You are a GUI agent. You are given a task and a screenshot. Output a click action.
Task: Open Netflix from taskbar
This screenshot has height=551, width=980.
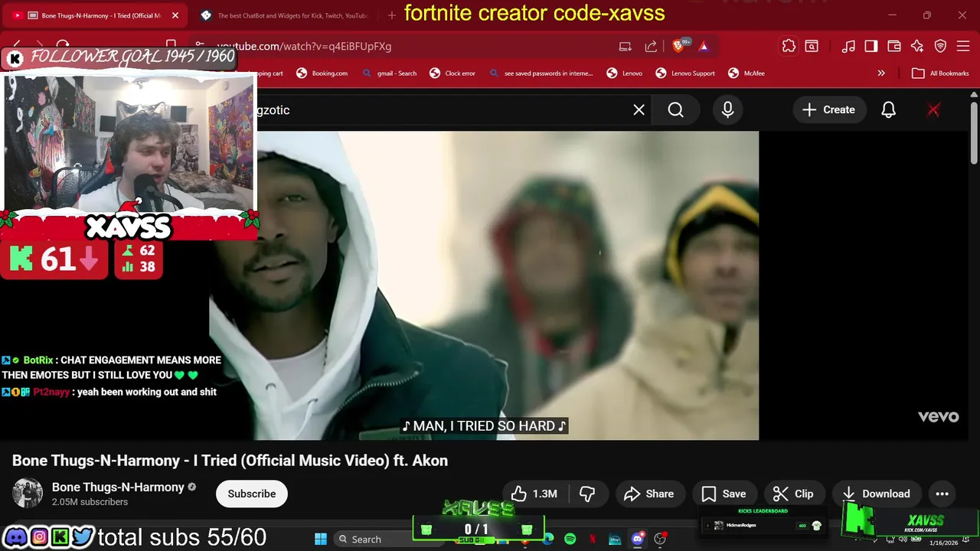593,540
